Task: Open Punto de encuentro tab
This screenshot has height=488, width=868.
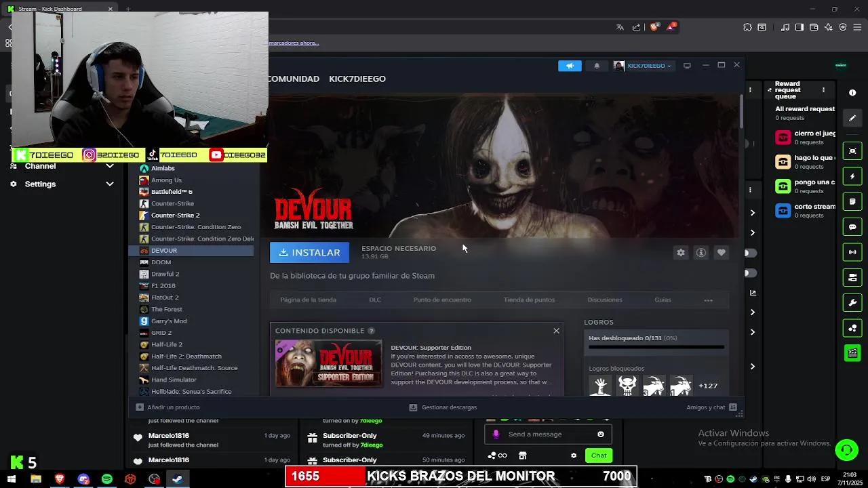Action: (442, 300)
